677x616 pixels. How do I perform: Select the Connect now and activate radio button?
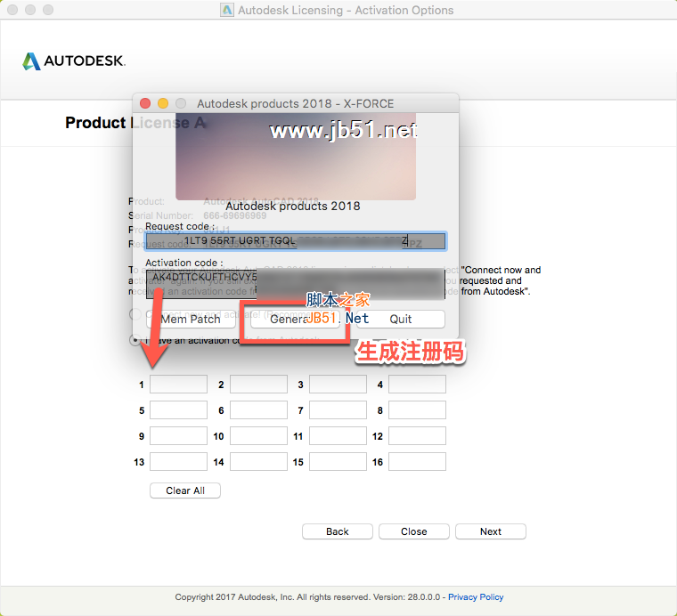[135, 314]
